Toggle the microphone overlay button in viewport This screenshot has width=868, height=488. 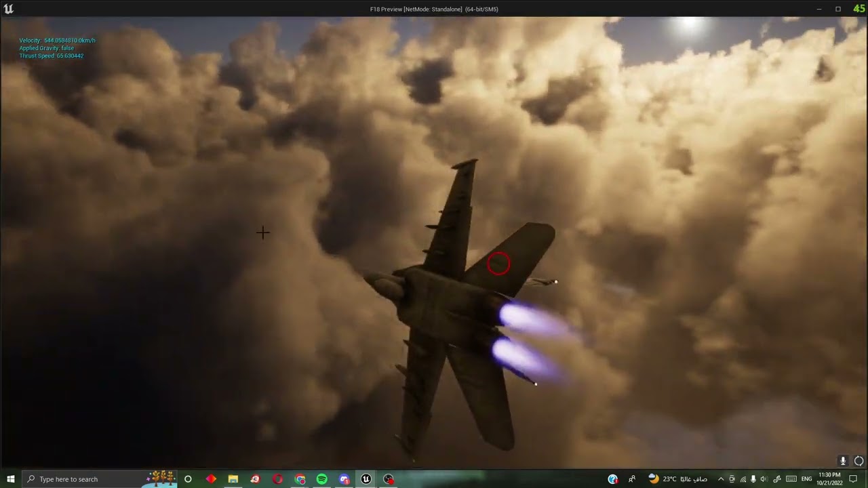tap(843, 461)
